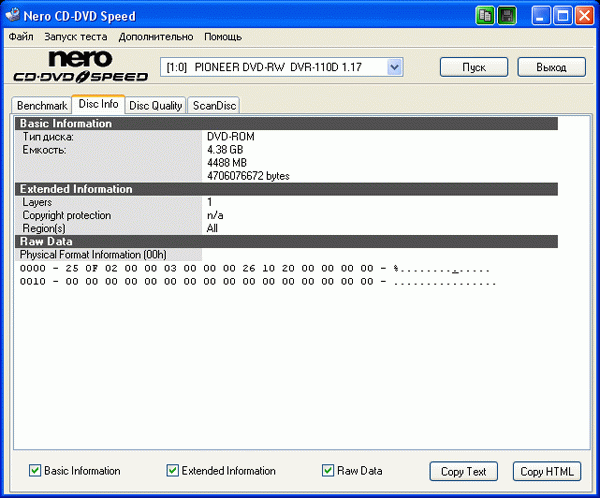The image size is (600, 498).
Task: Uncheck the Basic Information checkbox
Action: pos(35,470)
